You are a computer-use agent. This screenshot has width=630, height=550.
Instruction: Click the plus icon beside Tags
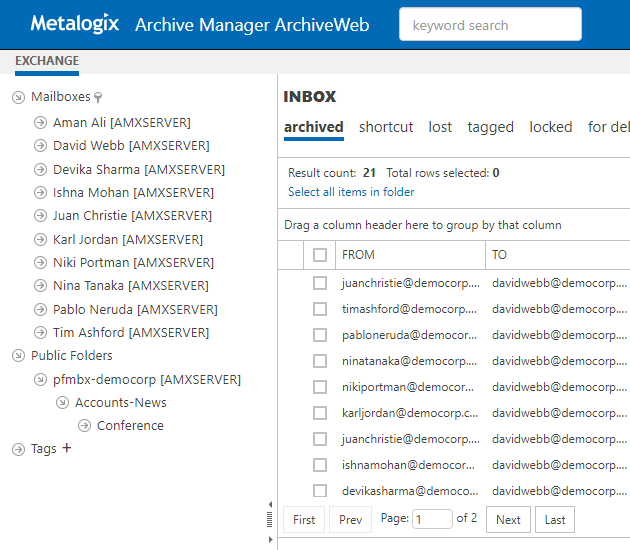[x=67, y=448]
